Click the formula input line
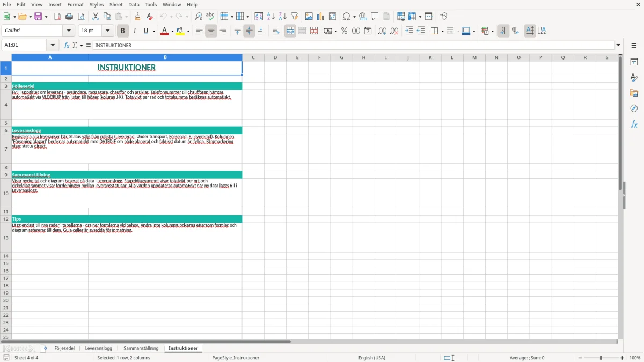This screenshot has width=644, height=362. (x=354, y=46)
